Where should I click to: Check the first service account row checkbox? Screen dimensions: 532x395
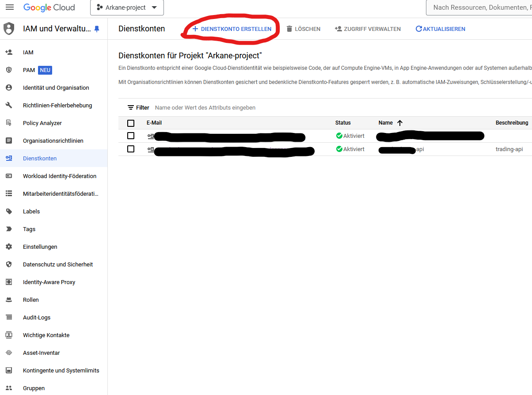coord(131,136)
